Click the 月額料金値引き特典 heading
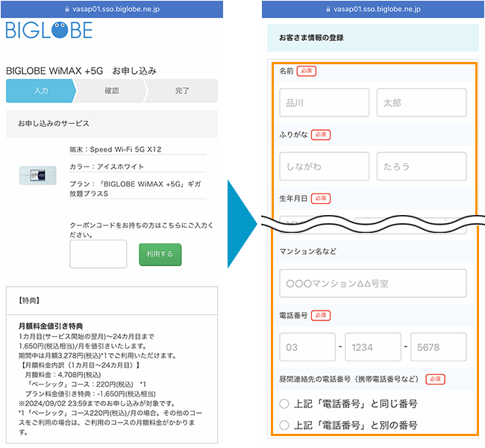This screenshot has height=448, width=485. click(x=51, y=326)
